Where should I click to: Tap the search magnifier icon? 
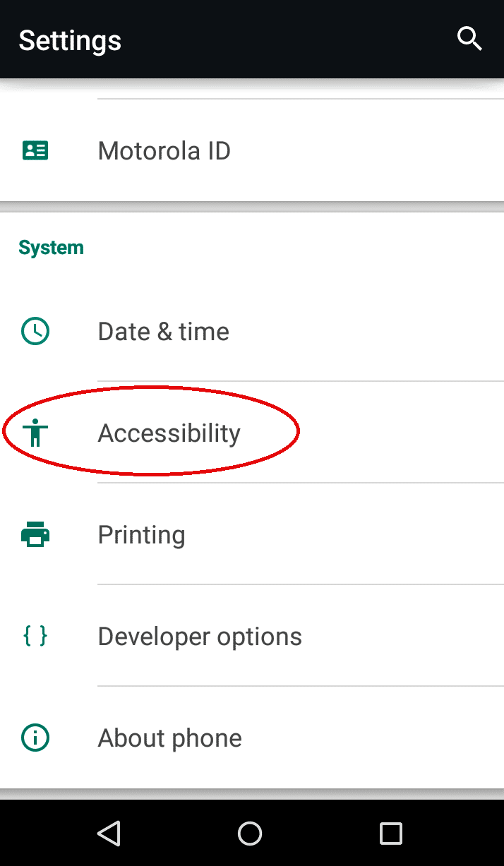pyautogui.click(x=469, y=39)
